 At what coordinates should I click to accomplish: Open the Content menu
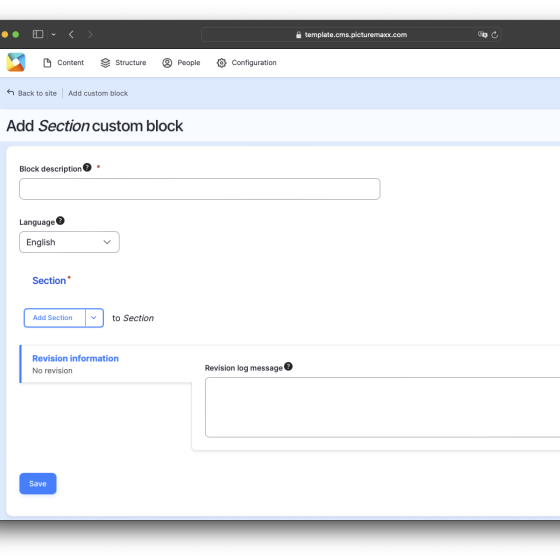tap(63, 63)
